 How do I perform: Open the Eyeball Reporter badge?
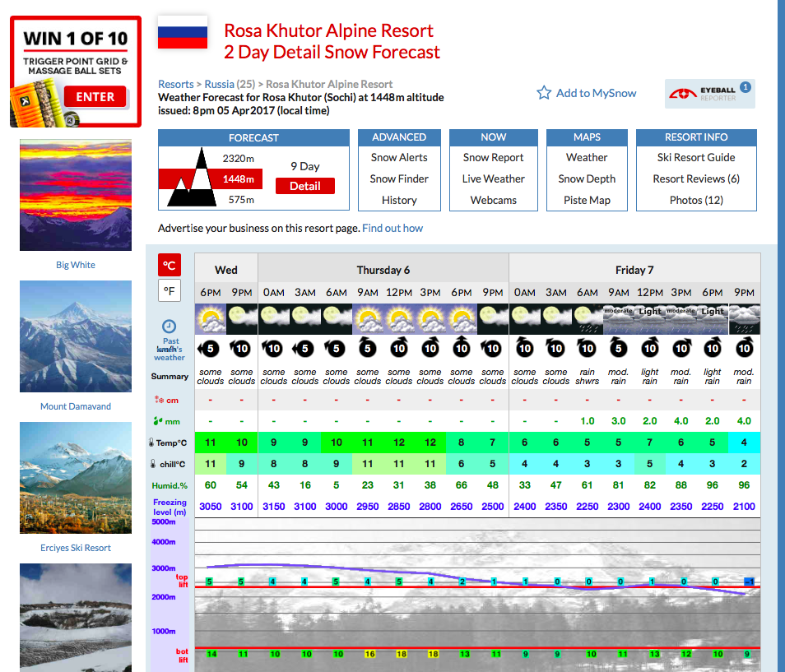click(710, 94)
